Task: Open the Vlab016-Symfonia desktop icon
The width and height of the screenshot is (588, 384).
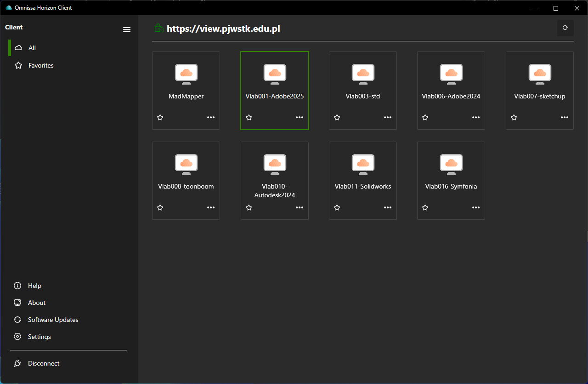Action: point(451,164)
